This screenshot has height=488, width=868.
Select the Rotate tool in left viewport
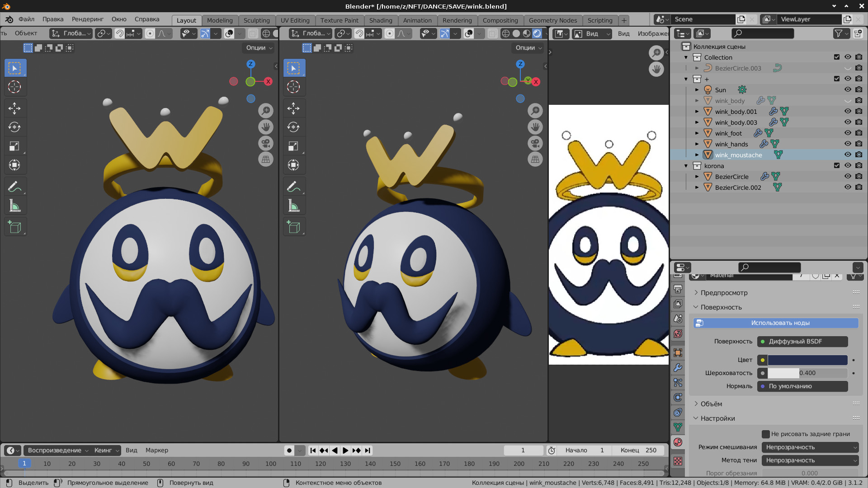point(14,127)
